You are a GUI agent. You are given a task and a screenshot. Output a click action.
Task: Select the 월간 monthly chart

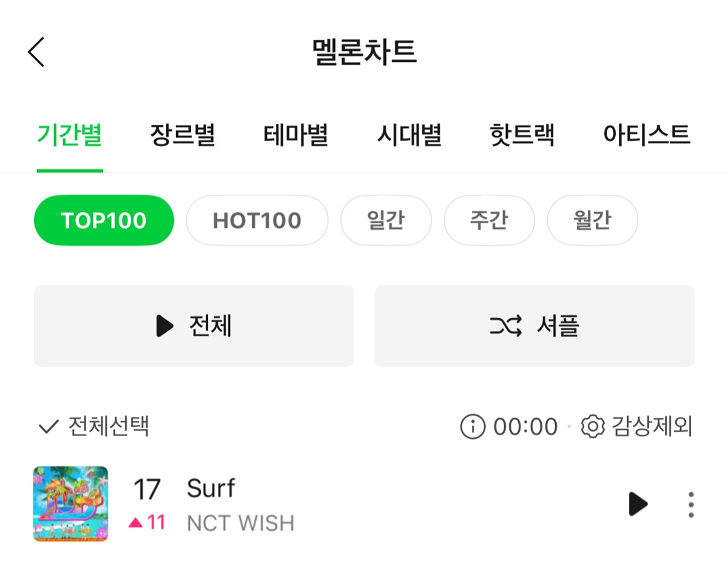(592, 220)
